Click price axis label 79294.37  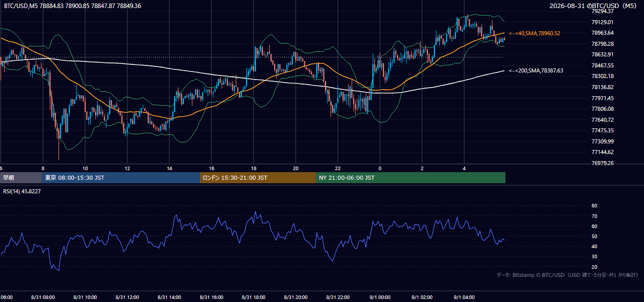[x=602, y=11]
